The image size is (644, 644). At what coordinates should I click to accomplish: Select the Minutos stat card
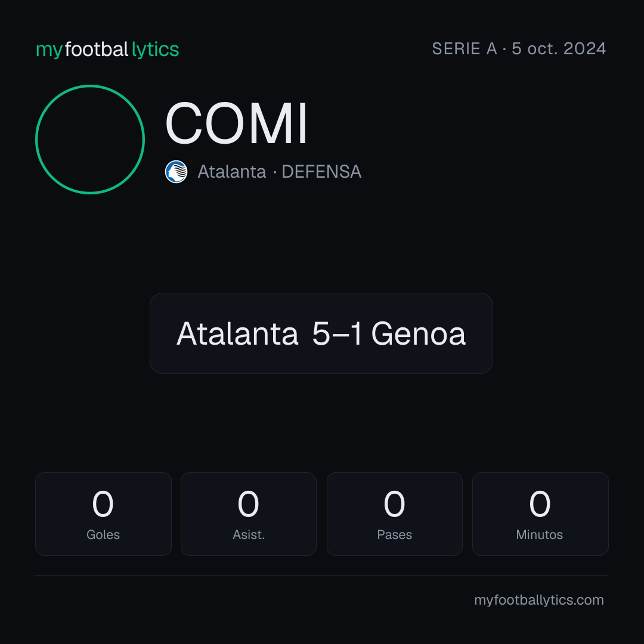coord(540,514)
